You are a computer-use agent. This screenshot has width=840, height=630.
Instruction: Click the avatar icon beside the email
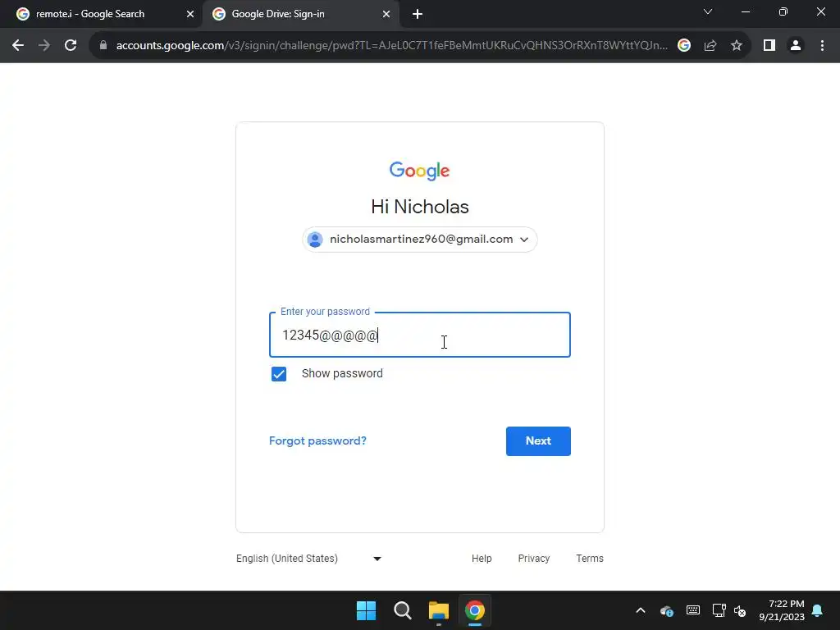point(315,240)
